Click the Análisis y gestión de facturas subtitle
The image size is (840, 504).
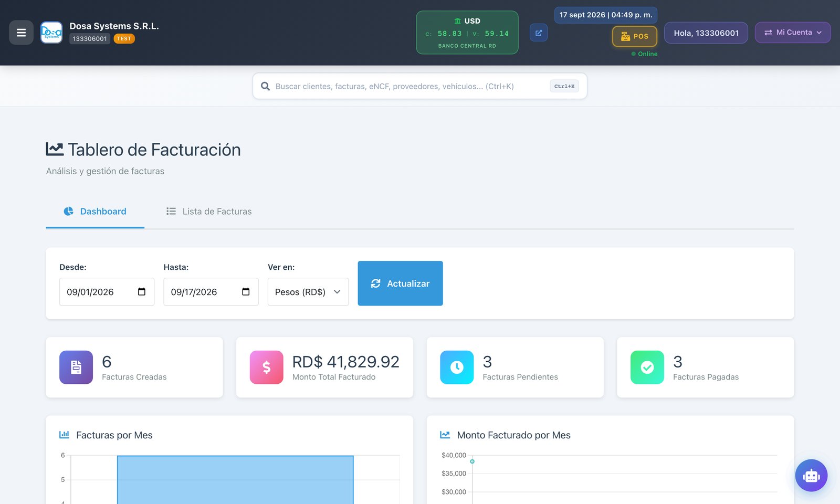(x=105, y=171)
